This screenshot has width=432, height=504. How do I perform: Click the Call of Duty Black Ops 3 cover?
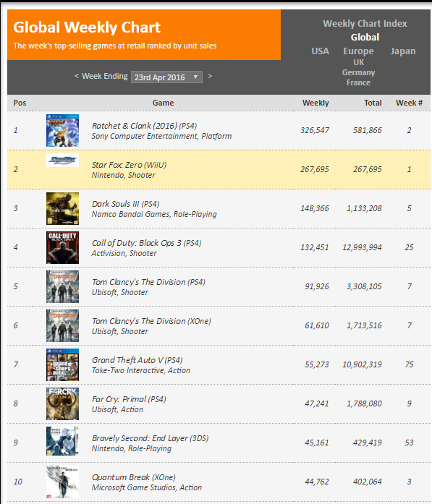(x=62, y=247)
